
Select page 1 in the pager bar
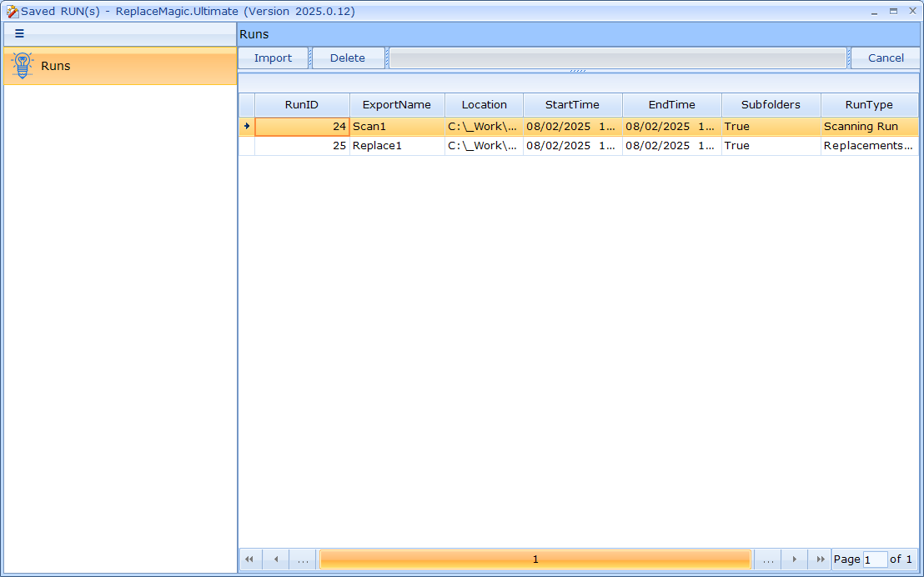[535, 559]
